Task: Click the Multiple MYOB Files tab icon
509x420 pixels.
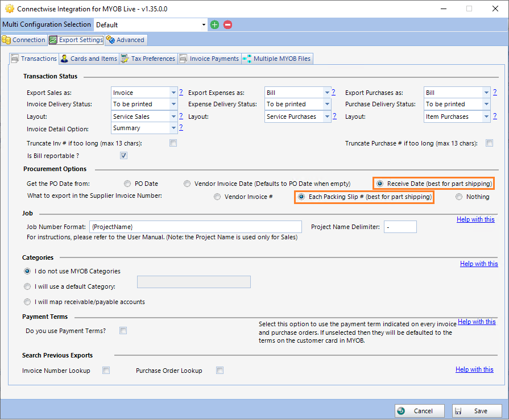Action: (x=247, y=59)
